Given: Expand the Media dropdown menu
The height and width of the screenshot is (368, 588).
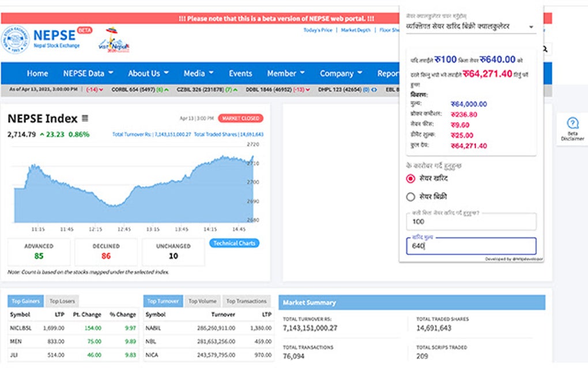Looking at the screenshot, I should (x=198, y=73).
